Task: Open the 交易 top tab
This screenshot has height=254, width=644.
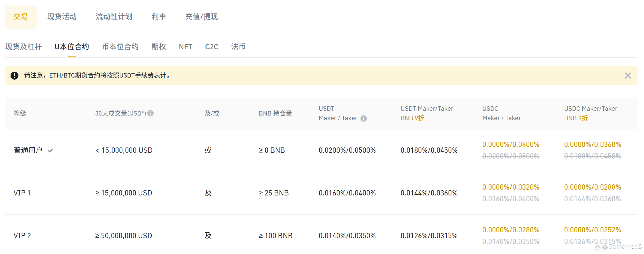Action: (x=21, y=17)
